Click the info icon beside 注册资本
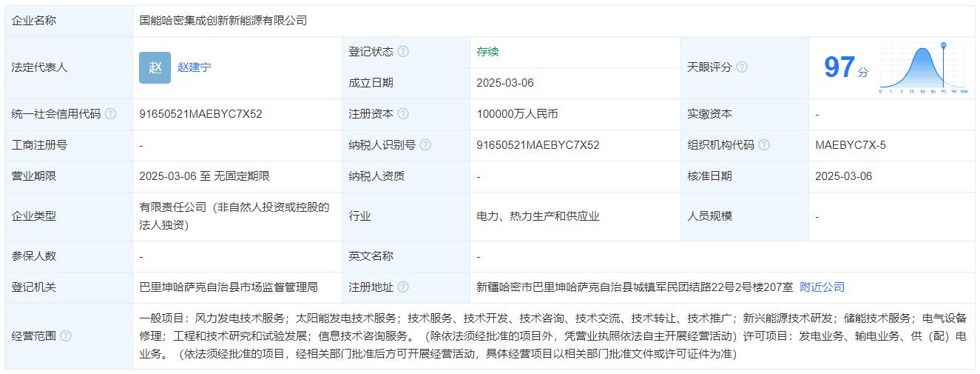 [403, 114]
